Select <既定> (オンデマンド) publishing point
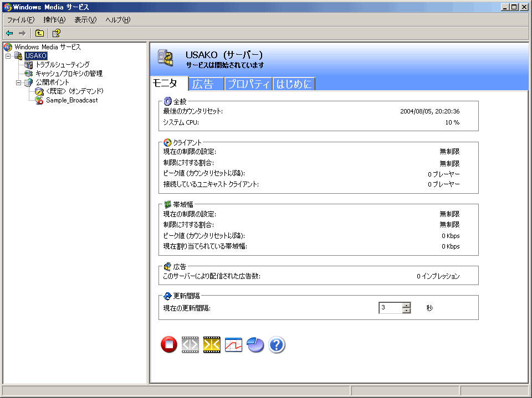 (75, 91)
